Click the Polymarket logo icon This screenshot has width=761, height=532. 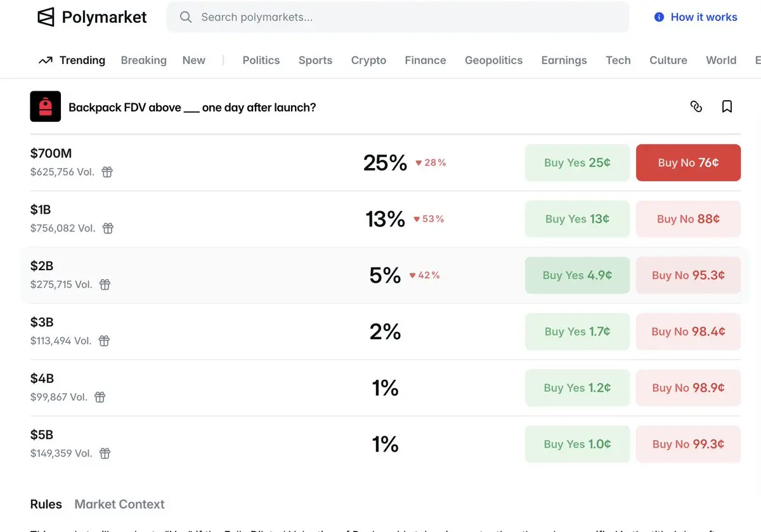click(46, 17)
